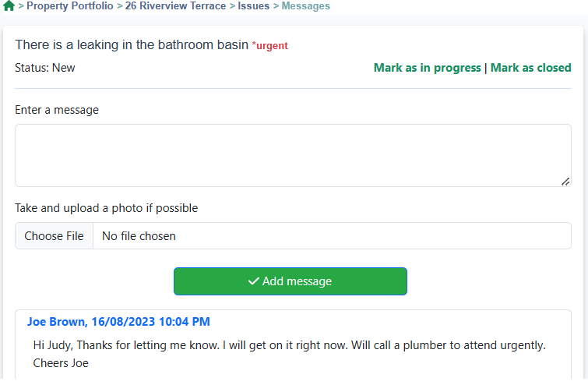588x392 pixels.
Task: Click 'Take and upload a photo' label
Action: tap(106, 208)
